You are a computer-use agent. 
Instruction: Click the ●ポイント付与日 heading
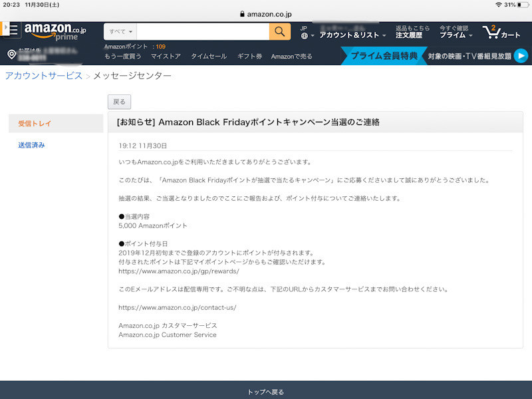coord(143,243)
